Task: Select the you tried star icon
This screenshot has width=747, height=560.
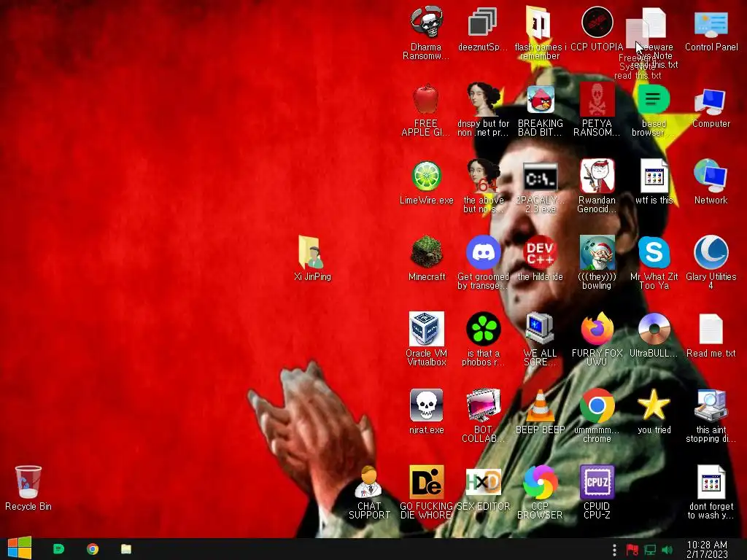Action: [654, 405]
